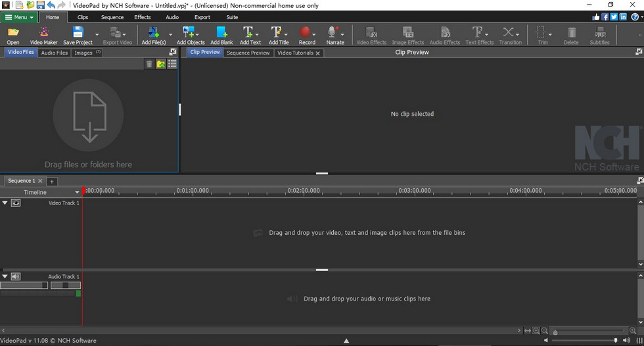644x346 pixels.
Task: Select the Audio Files bin tab
Action: (54, 53)
